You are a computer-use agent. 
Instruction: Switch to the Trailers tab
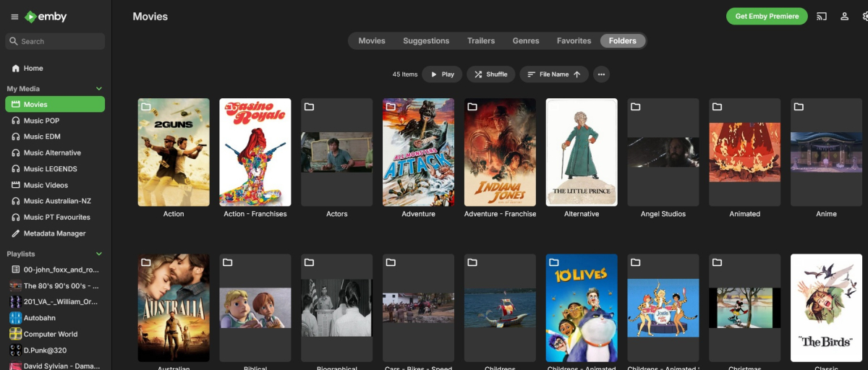pos(481,40)
